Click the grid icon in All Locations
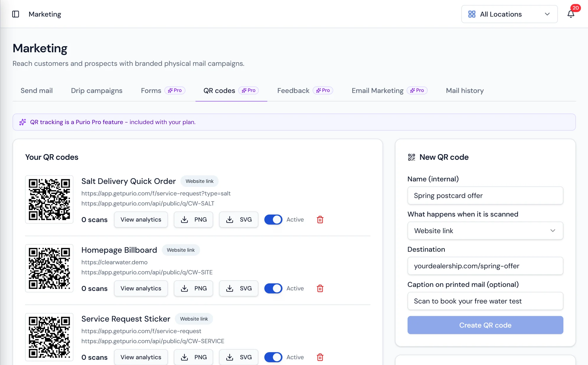This screenshot has width=588, height=365. (x=472, y=14)
